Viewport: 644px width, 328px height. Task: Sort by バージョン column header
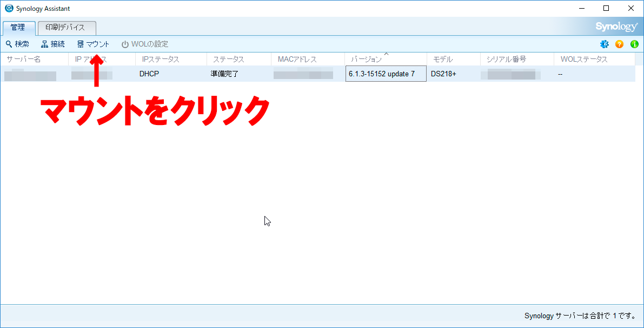pos(386,59)
